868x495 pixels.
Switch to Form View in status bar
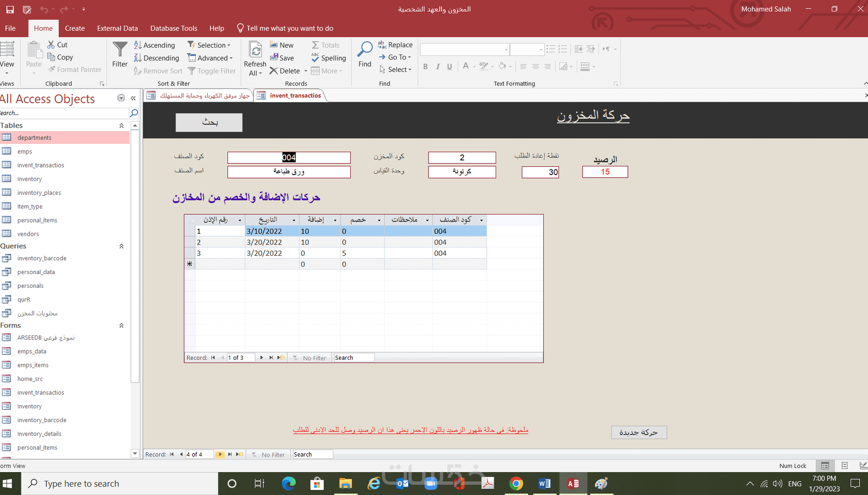pos(825,465)
